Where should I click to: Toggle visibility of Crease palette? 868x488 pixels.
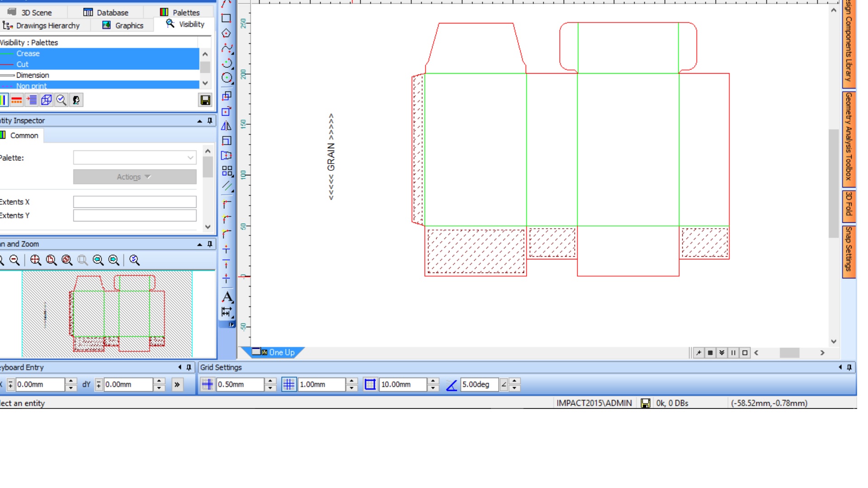[x=28, y=53]
